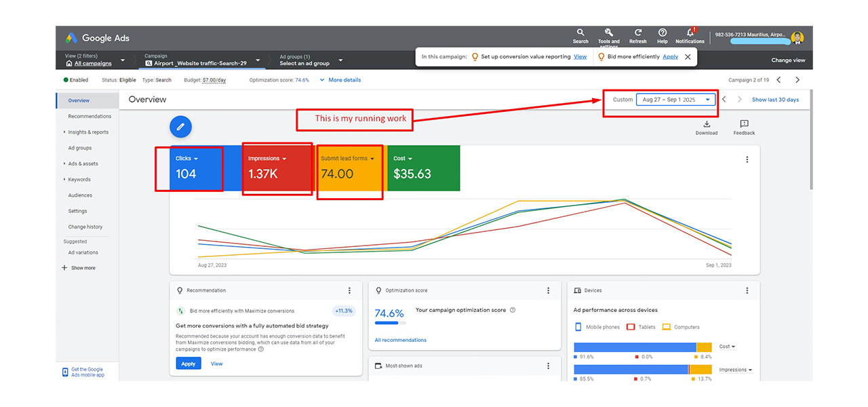
Task: Click the Refresh icon
Action: tap(637, 33)
